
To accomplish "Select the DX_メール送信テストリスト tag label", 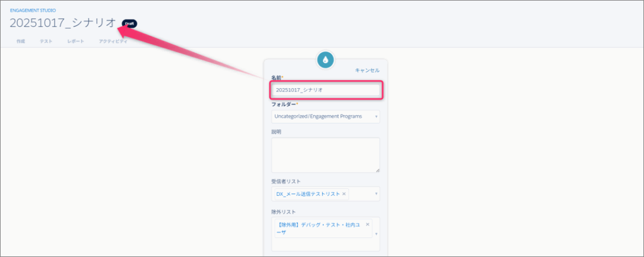I will [x=308, y=194].
